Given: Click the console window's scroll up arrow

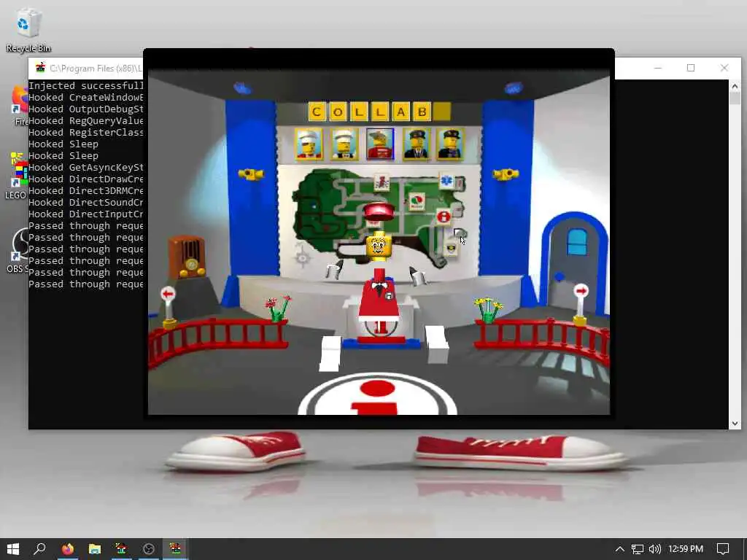Looking at the screenshot, I should point(734,86).
